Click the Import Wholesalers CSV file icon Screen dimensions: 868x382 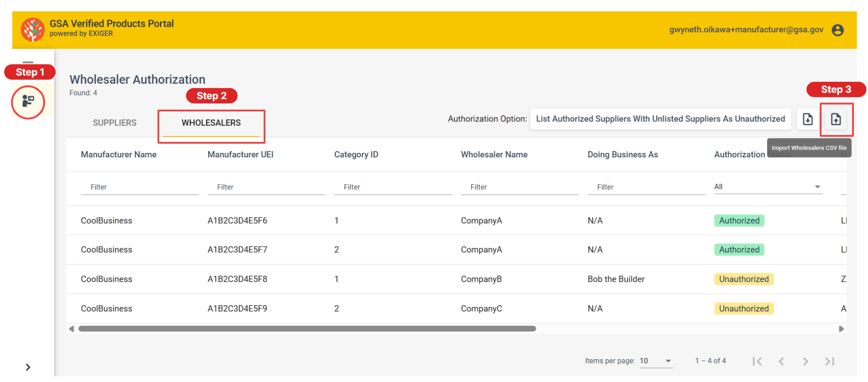point(836,119)
